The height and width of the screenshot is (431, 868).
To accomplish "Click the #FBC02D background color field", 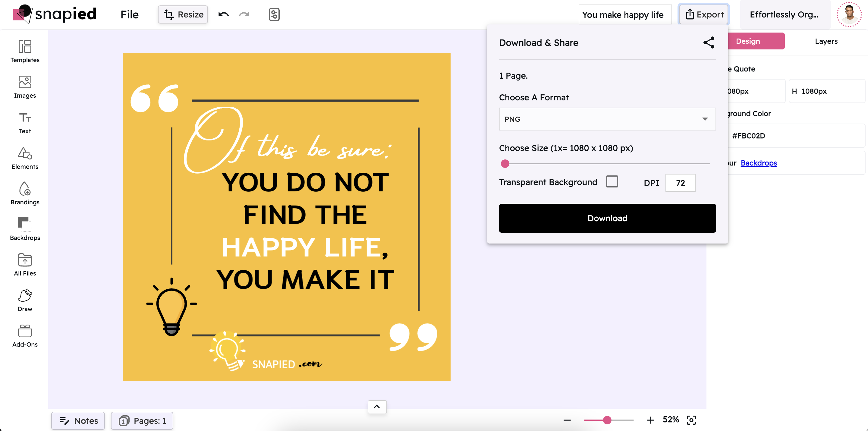I will pos(796,136).
